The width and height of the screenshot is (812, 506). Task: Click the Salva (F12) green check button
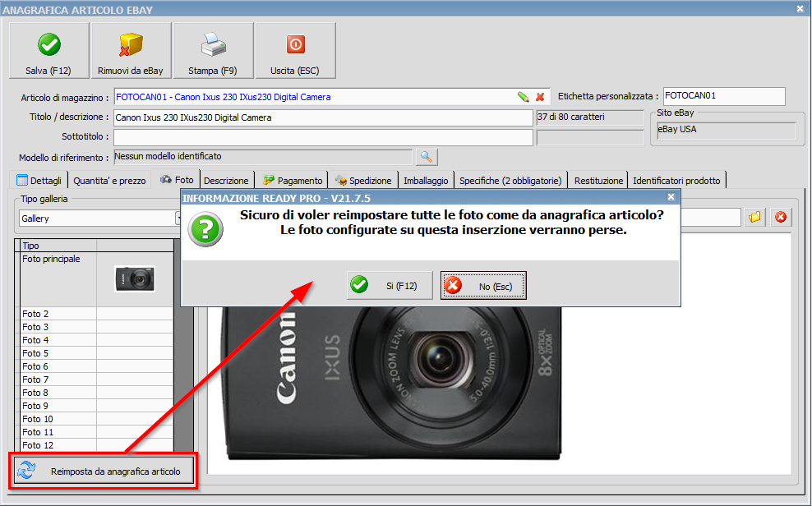tap(48, 50)
